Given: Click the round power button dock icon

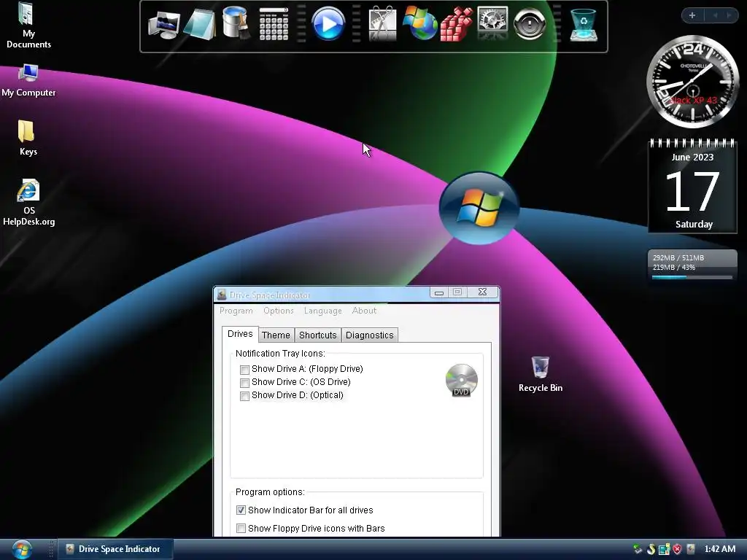Looking at the screenshot, I should 529,24.
